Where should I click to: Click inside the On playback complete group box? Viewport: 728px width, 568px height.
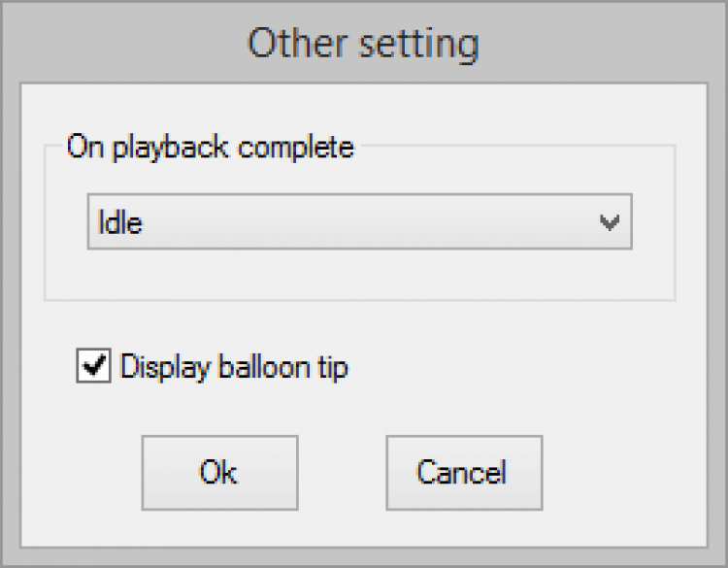(x=359, y=276)
